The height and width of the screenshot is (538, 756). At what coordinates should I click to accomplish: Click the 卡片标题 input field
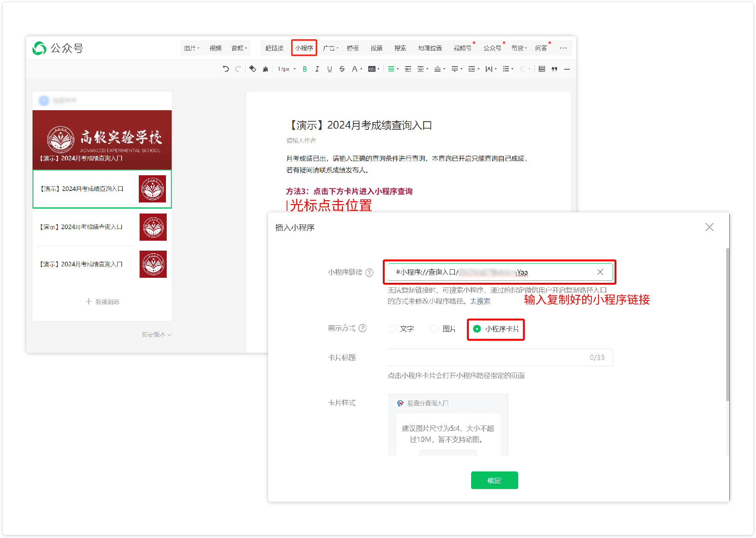tap(500, 357)
